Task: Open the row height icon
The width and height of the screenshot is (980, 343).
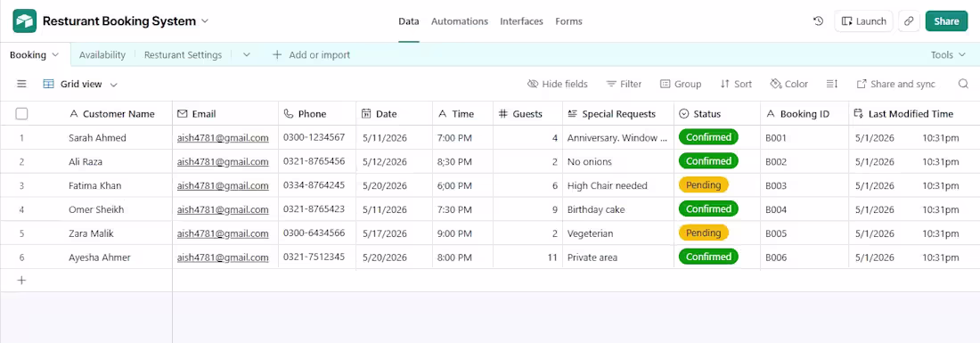Action: 832,84
